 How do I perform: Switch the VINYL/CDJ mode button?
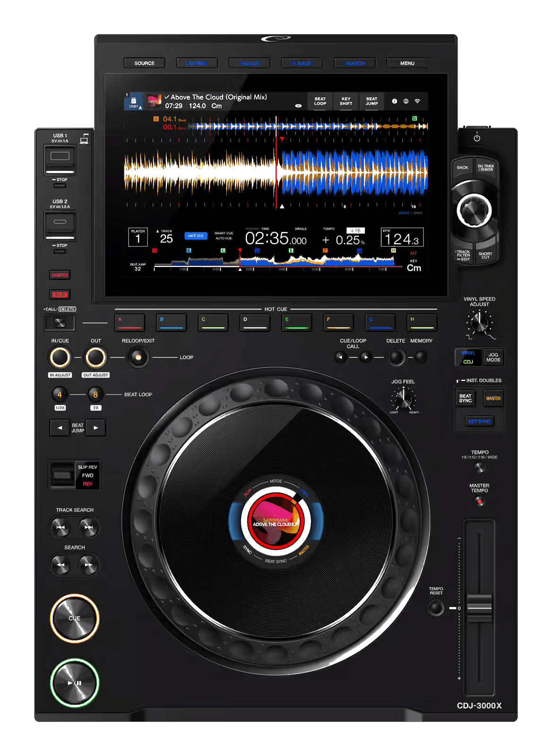[468, 357]
